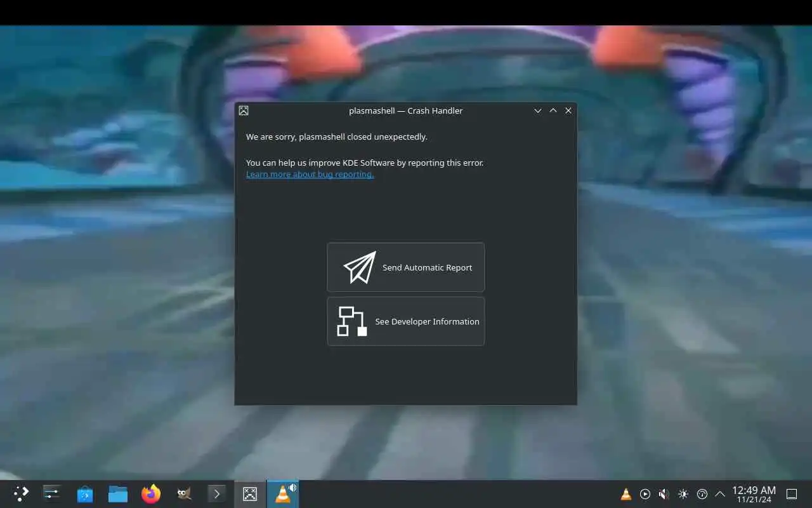Open the clock showing 12:49 AM

click(754, 494)
